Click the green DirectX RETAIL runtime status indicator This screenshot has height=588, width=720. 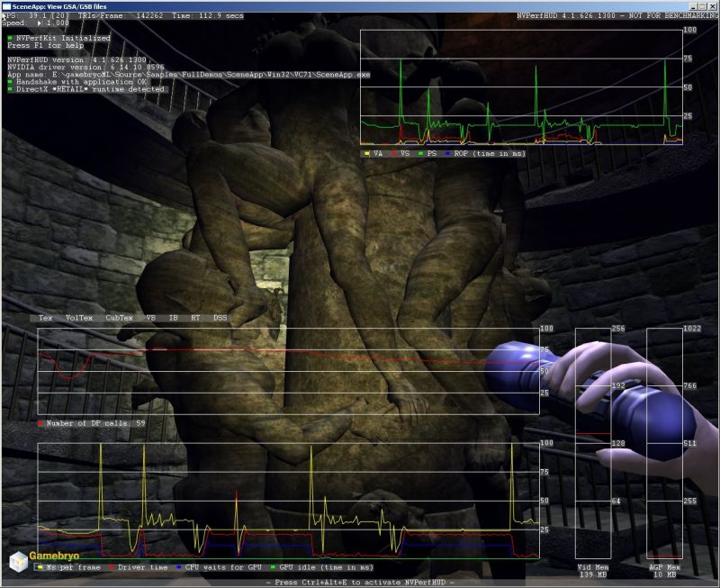[x=10, y=89]
